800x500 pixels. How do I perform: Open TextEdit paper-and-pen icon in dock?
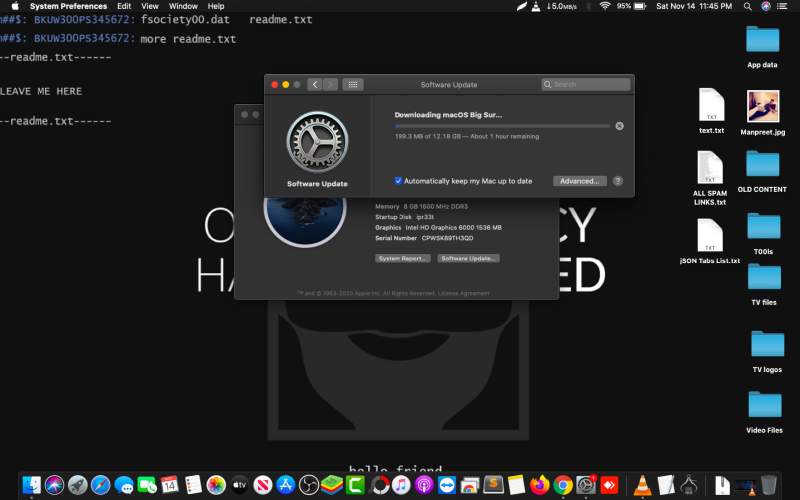click(666, 485)
